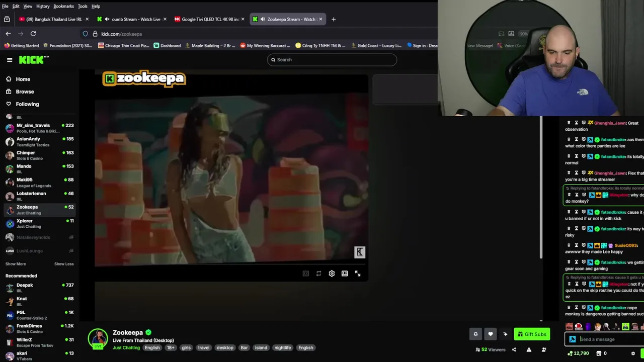Viewport: 644px width, 362px height.
Task: Click the girls tag
Action: point(186,348)
